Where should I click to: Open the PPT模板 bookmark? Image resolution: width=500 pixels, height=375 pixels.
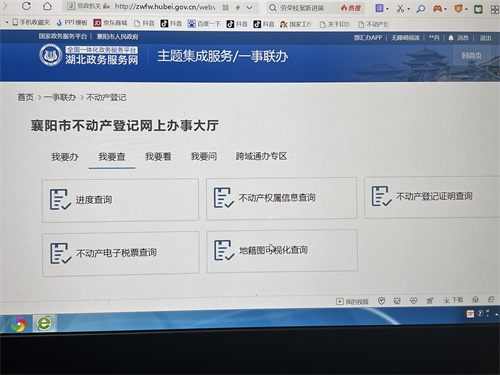pos(72,22)
